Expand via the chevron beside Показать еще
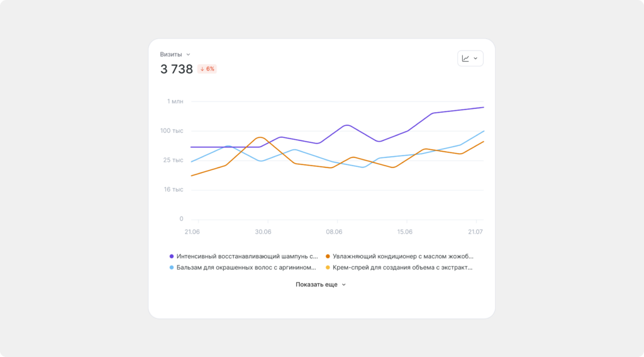644x357 pixels. tap(343, 285)
